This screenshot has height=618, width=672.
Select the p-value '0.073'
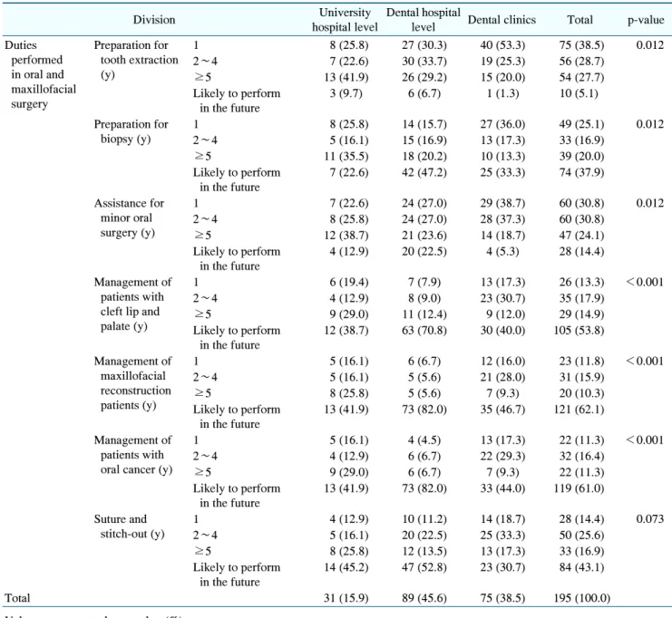[649, 519]
